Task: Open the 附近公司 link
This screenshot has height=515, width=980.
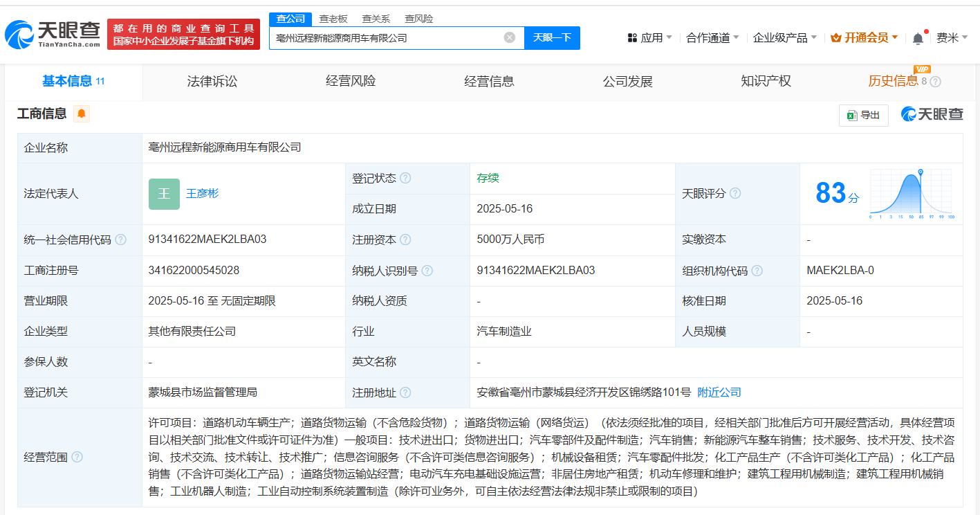Action: click(x=719, y=392)
